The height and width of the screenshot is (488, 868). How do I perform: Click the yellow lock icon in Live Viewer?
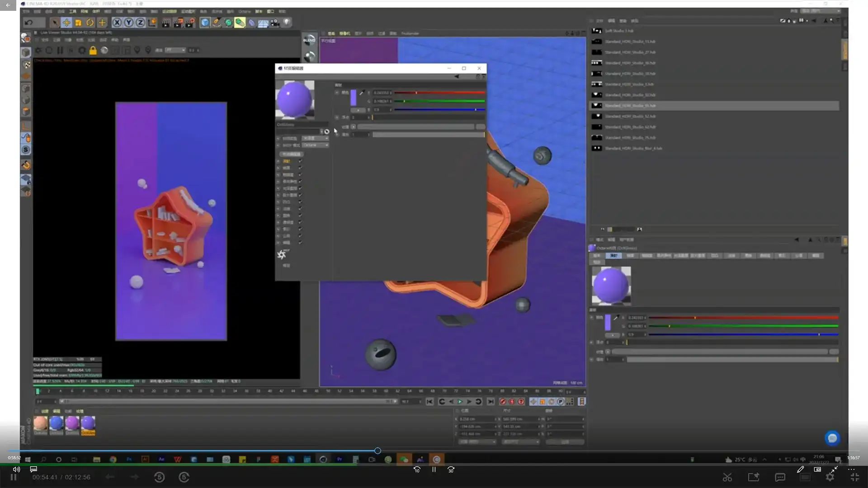click(x=93, y=51)
